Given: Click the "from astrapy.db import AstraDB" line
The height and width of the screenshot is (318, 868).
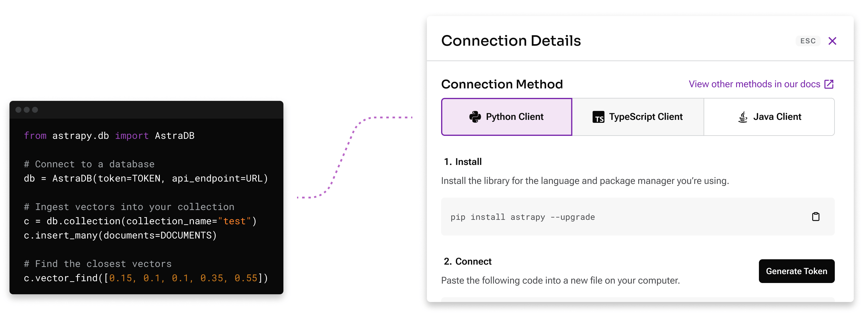Looking at the screenshot, I should [x=109, y=136].
